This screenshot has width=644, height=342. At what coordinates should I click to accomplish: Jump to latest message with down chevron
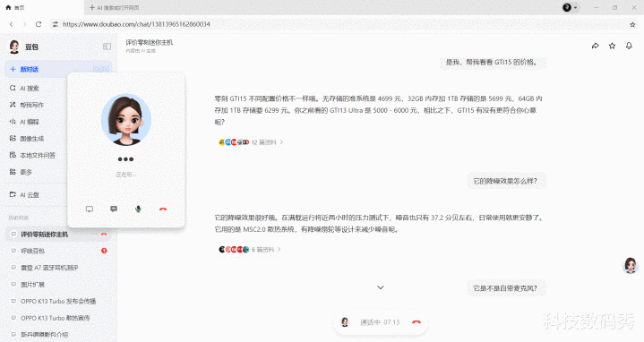(381, 287)
